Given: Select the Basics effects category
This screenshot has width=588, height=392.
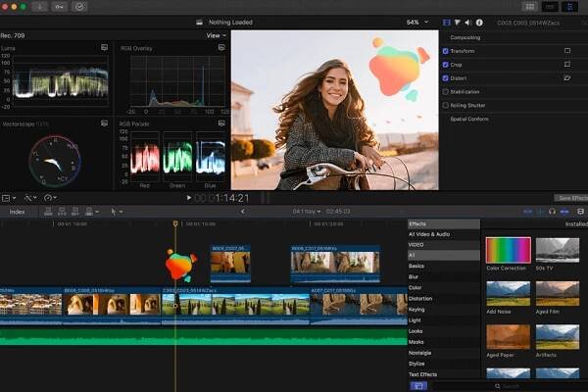Looking at the screenshot, I should tap(444, 266).
